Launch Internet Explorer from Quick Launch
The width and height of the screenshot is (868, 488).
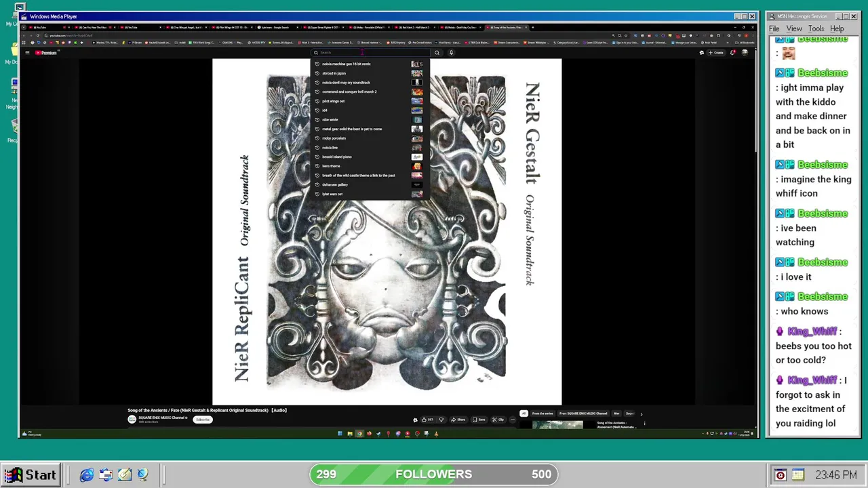coord(87,475)
